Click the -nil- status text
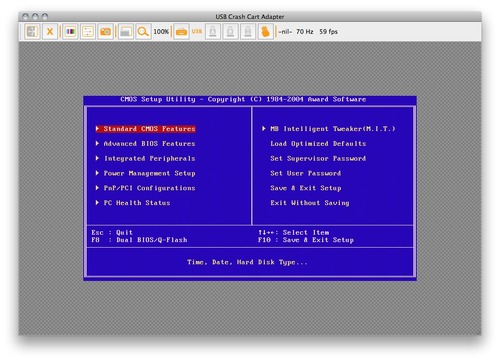Image resolution: width=500 pixels, height=361 pixels. (x=285, y=32)
